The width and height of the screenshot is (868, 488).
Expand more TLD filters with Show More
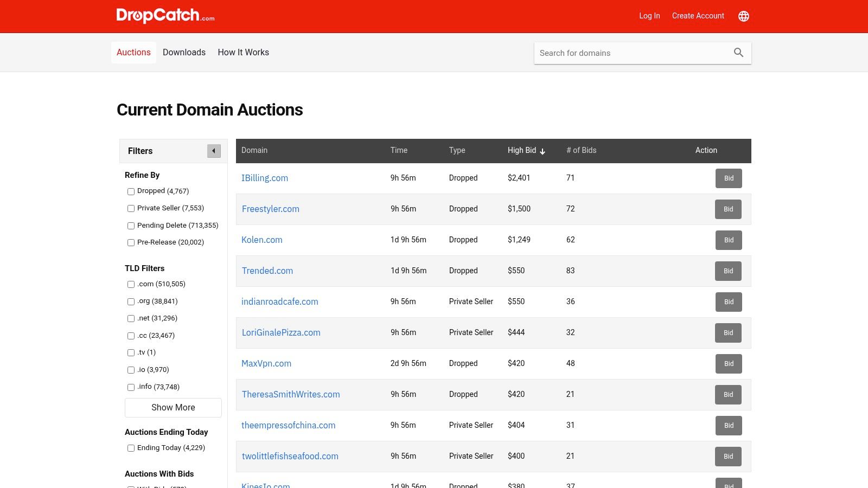tap(173, 407)
